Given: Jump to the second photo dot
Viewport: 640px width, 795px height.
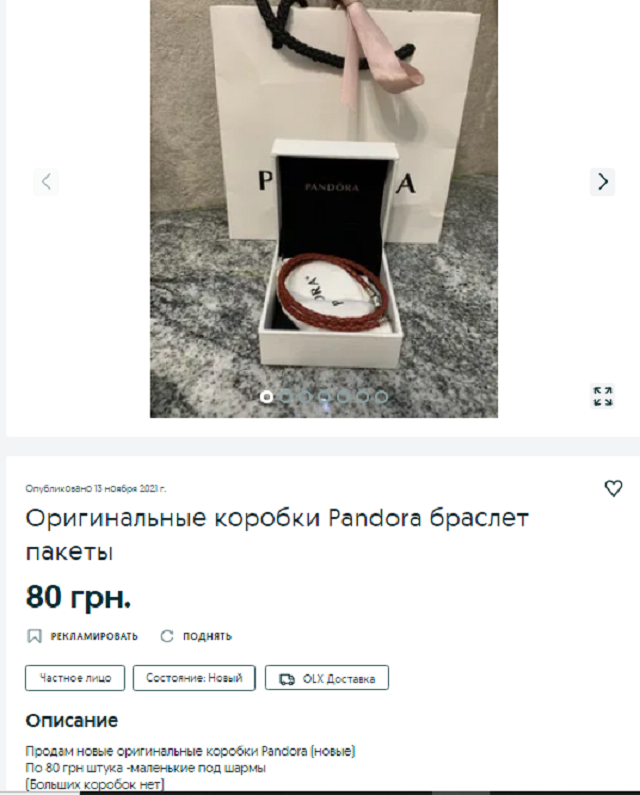Looking at the screenshot, I should 286,396.
